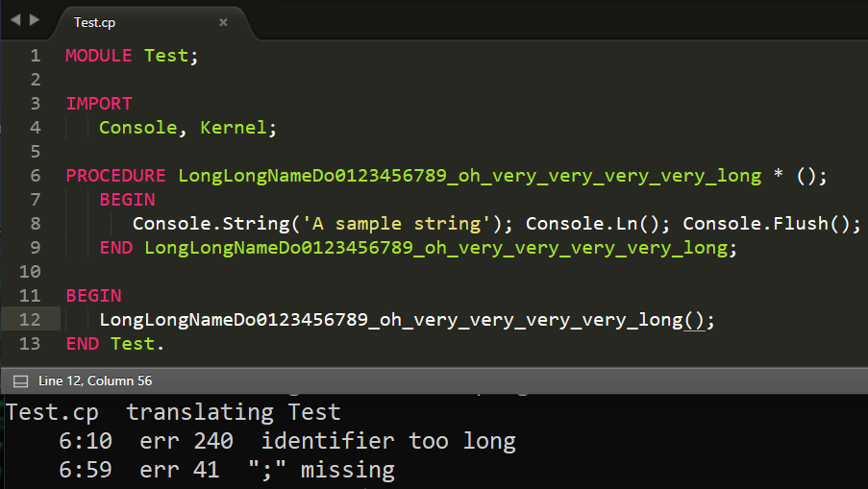
Task: Click the Kernel import name
Action: coord(234,128)
